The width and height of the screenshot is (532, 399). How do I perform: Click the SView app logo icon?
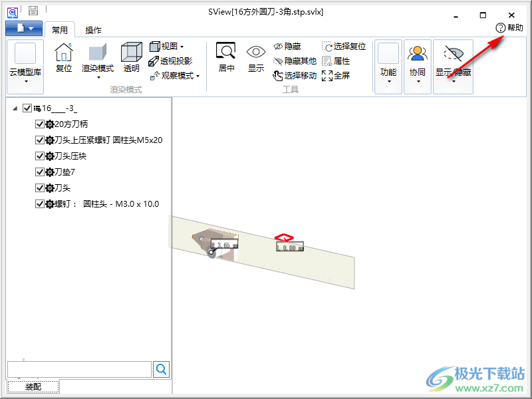pos(13,13)
